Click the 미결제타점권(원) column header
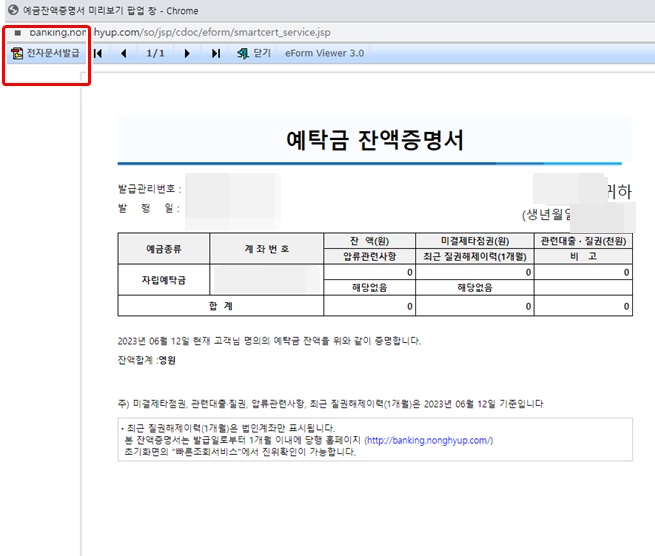The width and height of the screenshot is (655, 556). tap(475, 241)
